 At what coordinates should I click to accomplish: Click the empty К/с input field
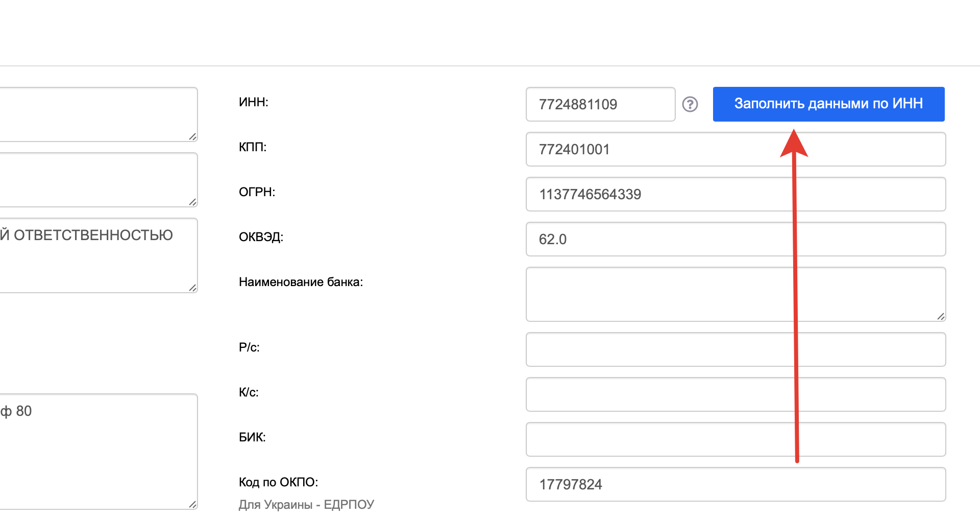pyautogui.click(x=736, y=394)
